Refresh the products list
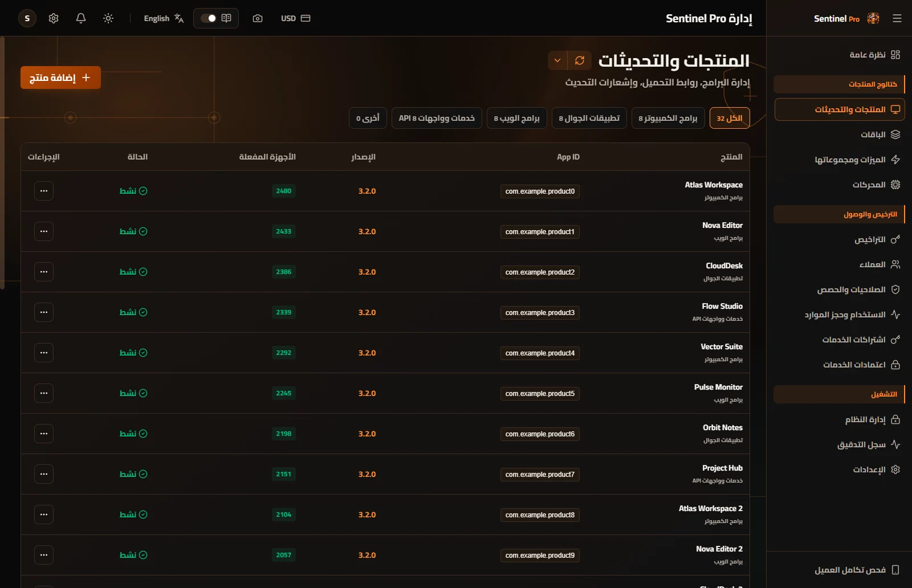The height and width of the screenshot is (588, 912). (x=580, y=60)
